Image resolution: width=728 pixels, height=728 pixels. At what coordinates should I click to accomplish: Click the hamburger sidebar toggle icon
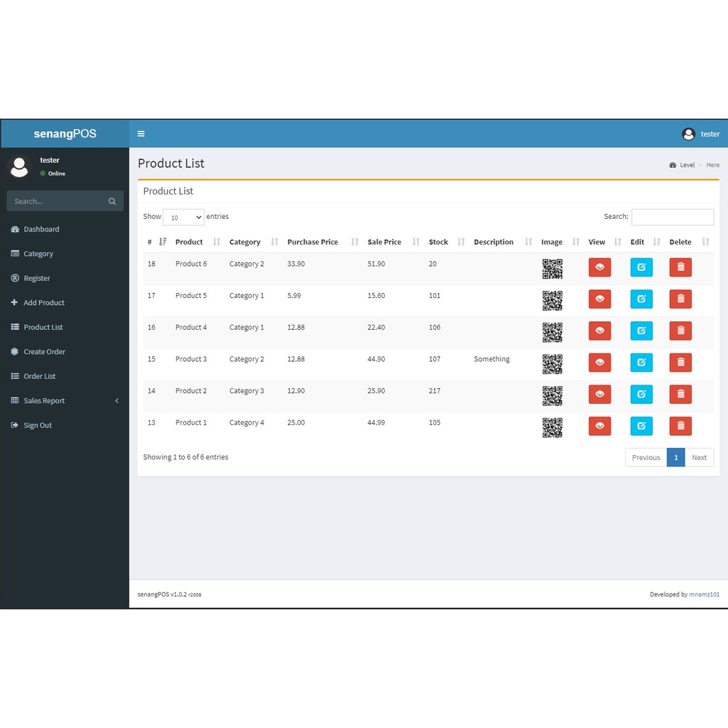[x=141, y=134]
